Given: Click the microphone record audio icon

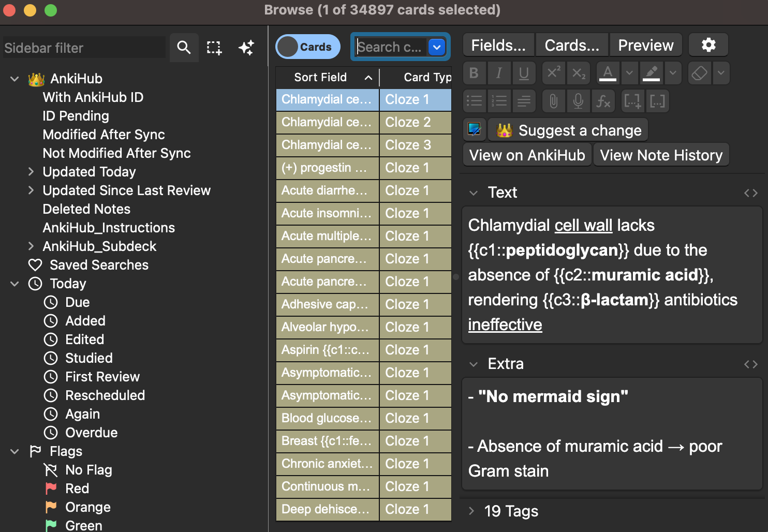Looking at the screenshot, I should [x=578, y=101].
